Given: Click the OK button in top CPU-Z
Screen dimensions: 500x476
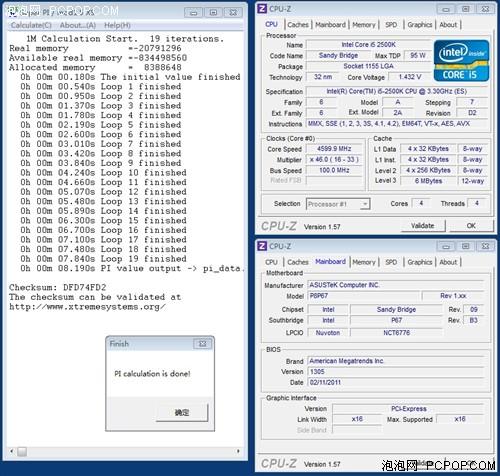Looking at the screenshot, I should [471, 226].
